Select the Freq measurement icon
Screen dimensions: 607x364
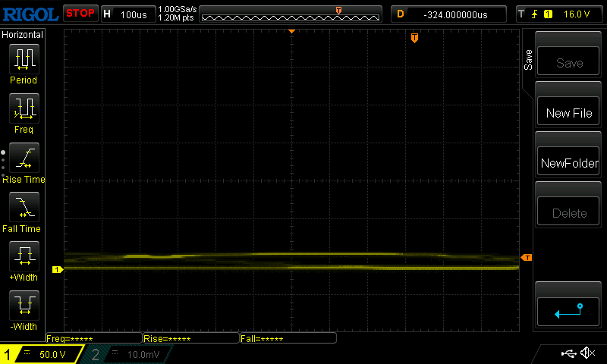(x=24, y=108)
